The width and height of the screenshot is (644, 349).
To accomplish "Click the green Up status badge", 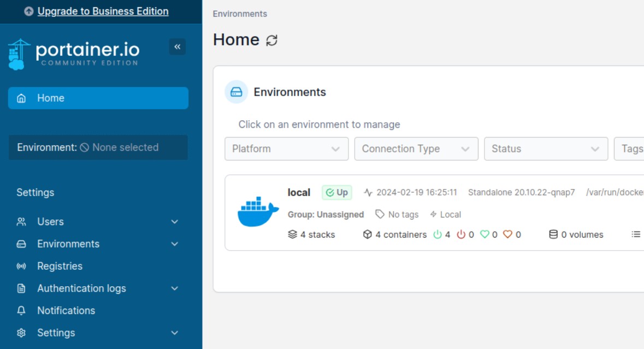I will (337, 192).
